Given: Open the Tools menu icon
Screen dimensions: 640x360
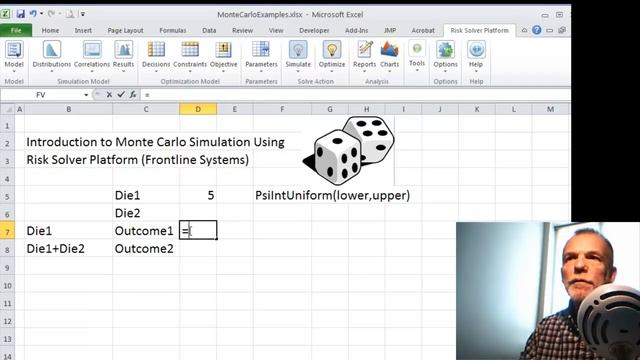Looking at the screenshot, I should click(417, 55).
